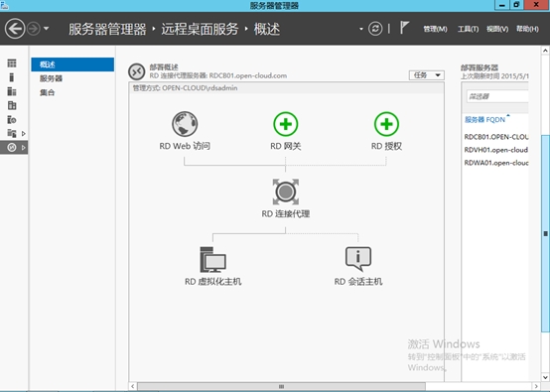Expand the File and Storage Services arrow

tap(24, 134)
